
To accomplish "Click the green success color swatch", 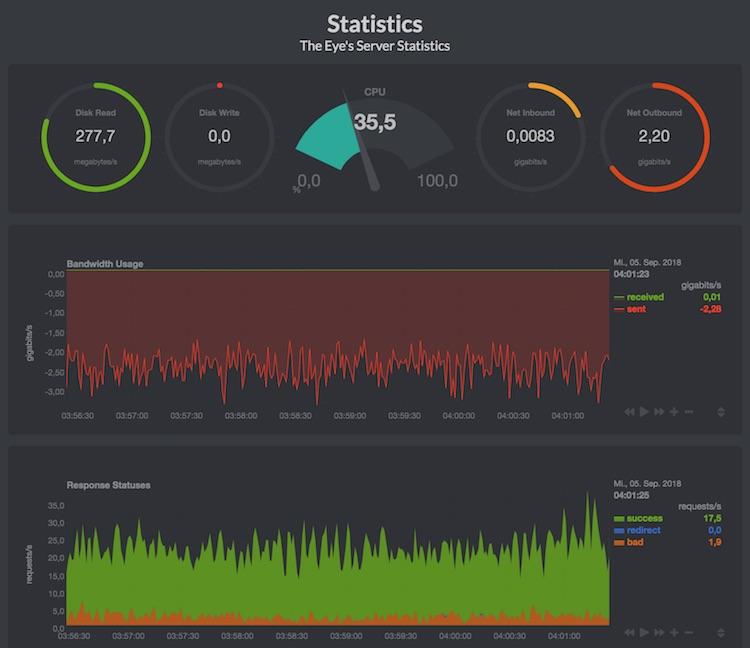I will point(619,519).
